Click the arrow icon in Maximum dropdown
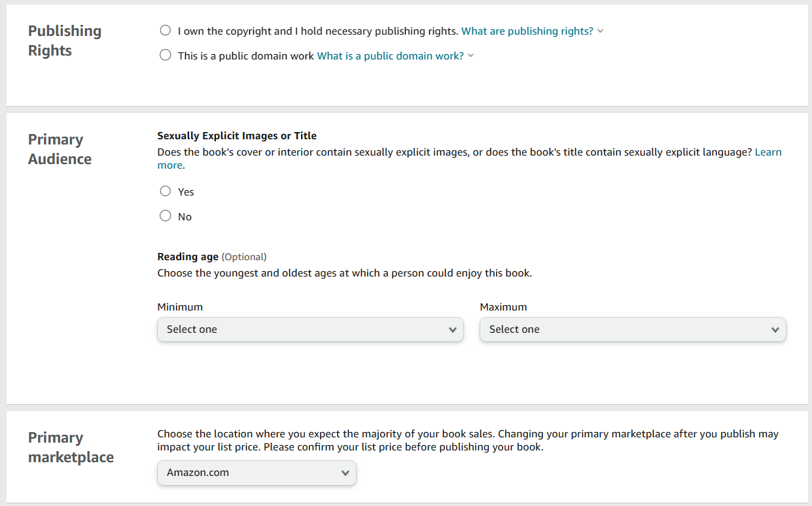Image resolution: width=812 pixels, height=506 pixels. coord(775,330)
